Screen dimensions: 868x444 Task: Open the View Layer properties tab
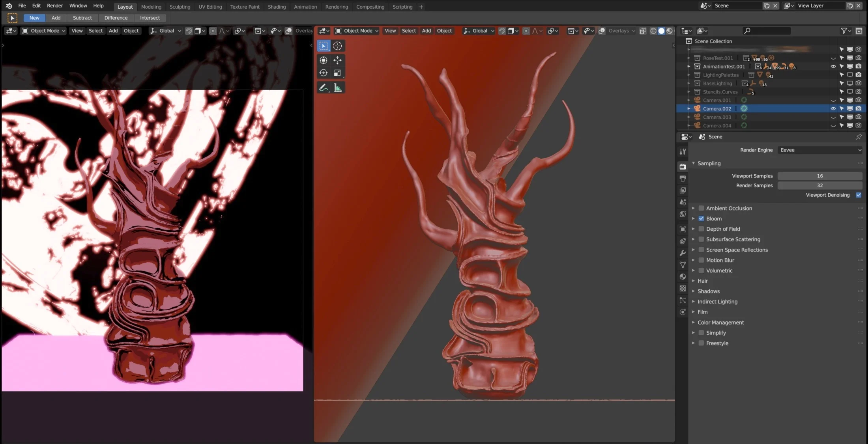683,190
